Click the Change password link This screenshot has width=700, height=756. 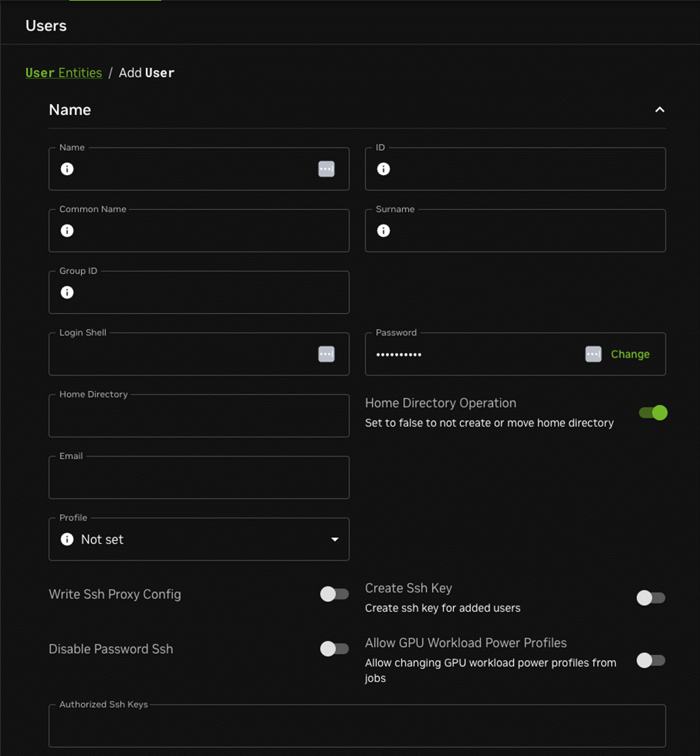pos(630,354)
